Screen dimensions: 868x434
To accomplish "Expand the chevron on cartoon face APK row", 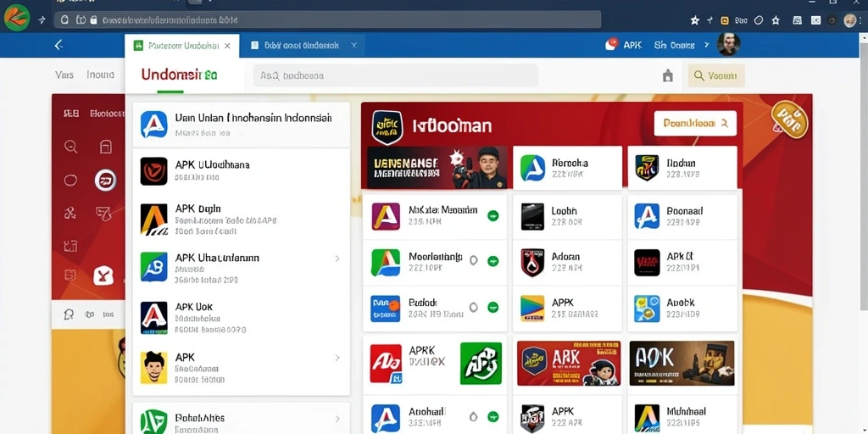I will click(x=337, y=359).
